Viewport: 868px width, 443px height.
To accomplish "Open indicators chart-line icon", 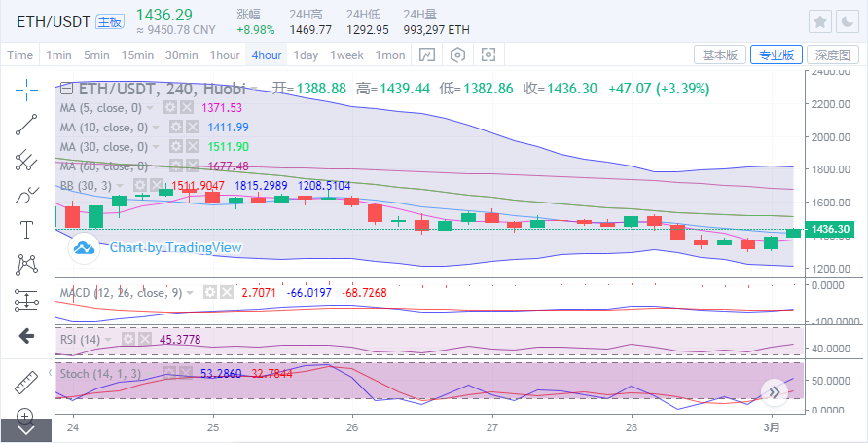I will [x=427, y=55].
